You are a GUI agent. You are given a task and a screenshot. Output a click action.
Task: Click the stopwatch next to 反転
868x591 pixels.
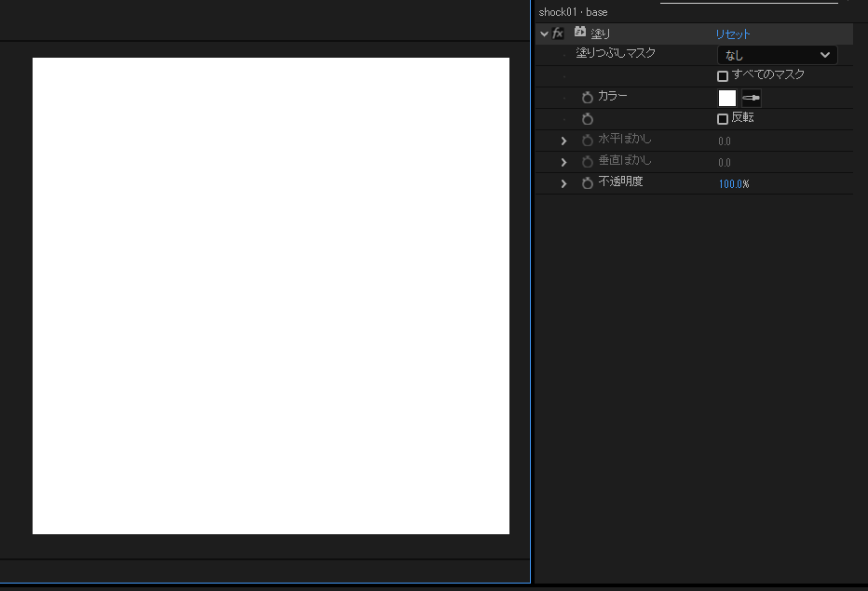588,119
